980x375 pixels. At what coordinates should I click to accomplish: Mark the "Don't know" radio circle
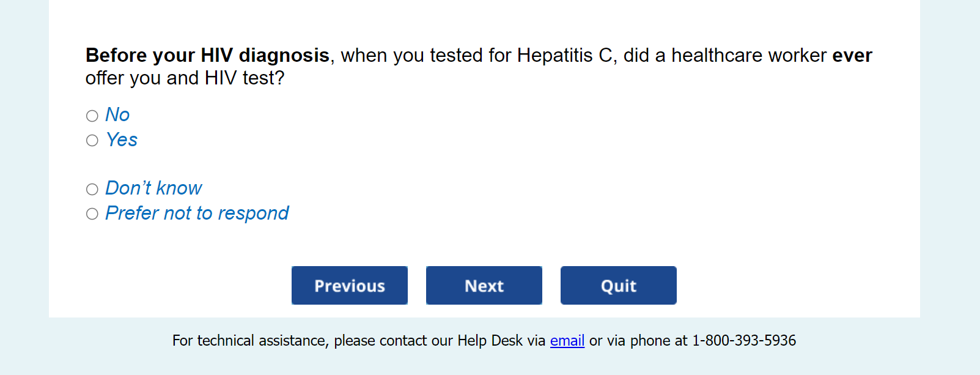click(x=92, y=189)
